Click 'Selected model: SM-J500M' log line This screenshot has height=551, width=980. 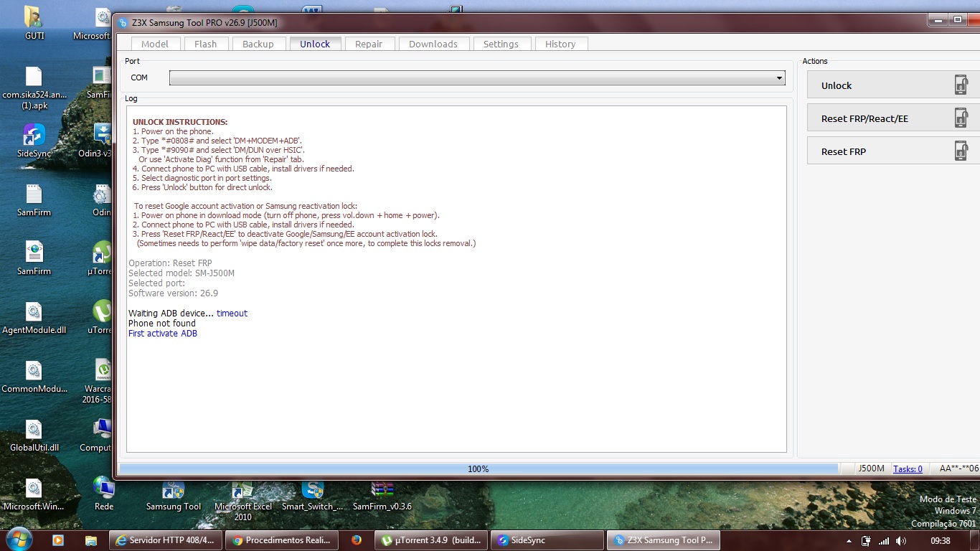(182, 273)
